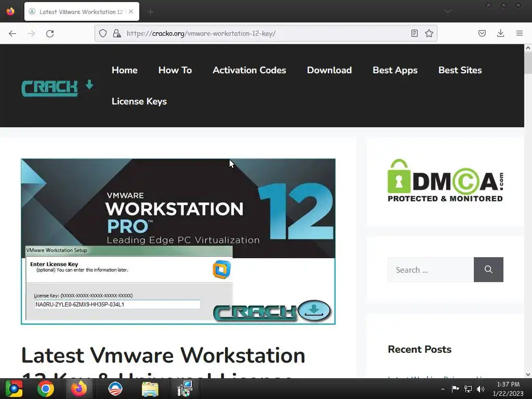Click the Crack site logo
Image resolution: width=532 pixels, height=399 pixels.
[x=58, y=88]
